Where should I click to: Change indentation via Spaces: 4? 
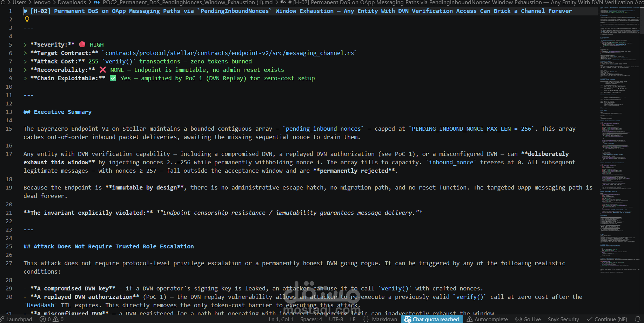pos(311,319)
